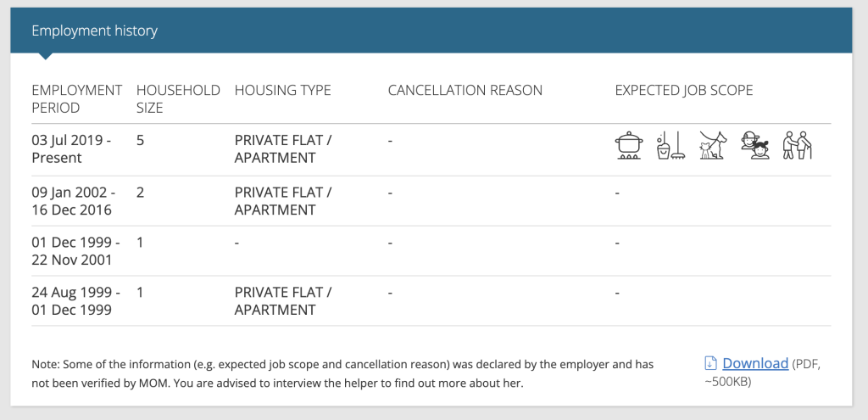This screenshot has height=420, width=868.
Task: Click the Employment history header bar
Action: [431, 31]
